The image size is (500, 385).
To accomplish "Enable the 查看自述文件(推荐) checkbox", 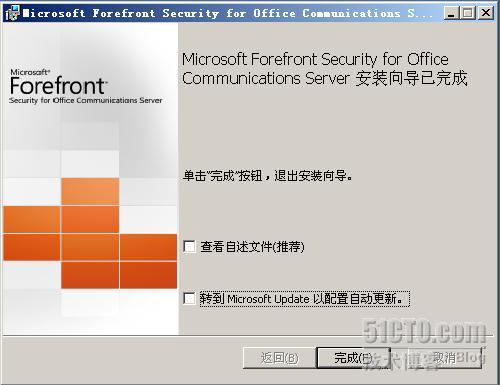I will (189, 247).
